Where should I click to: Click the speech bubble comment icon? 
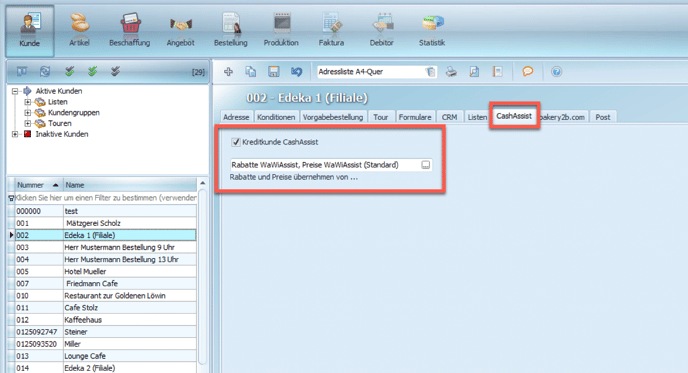click(527, 71)
